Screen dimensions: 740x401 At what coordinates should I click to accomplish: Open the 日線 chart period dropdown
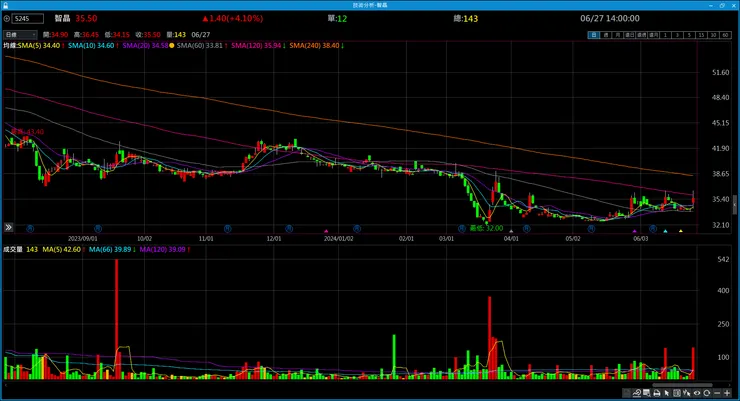click(x=20, y=34)
